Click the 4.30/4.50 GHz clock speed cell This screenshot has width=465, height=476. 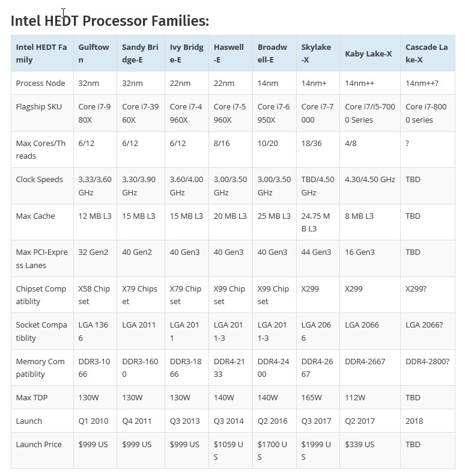[370, 179]
